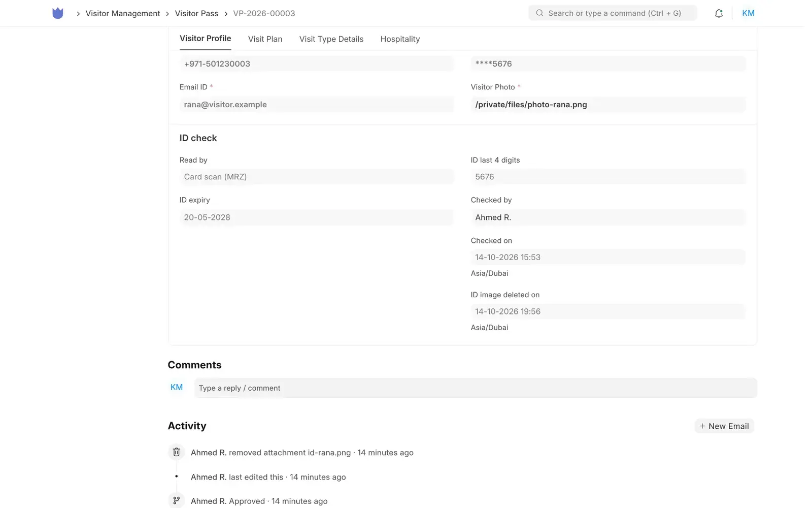Viewport: 812px width, 508px height.
Task: Click the Email ID field
Action: tap(317, 105)
